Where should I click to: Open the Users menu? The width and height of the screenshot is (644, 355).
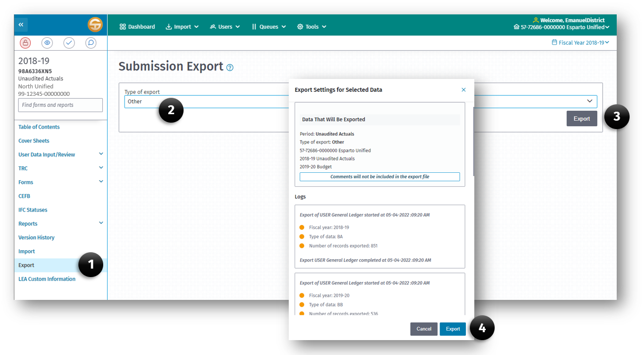pos(224,26)
